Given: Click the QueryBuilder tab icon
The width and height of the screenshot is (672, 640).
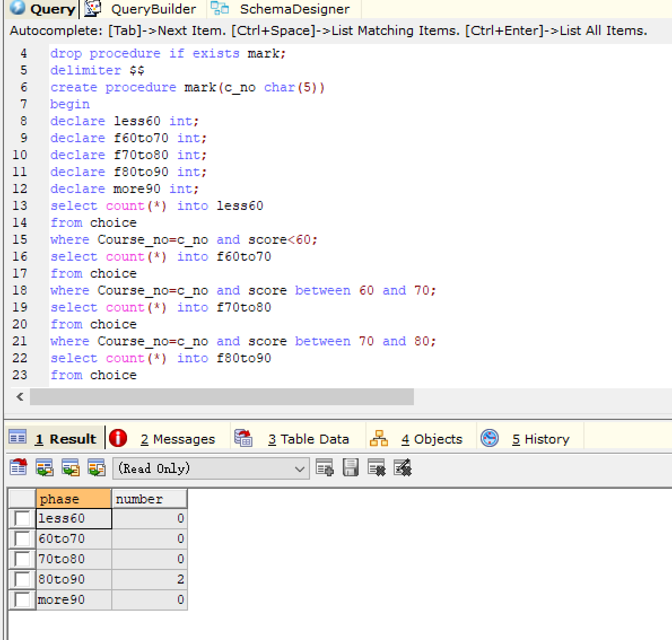Looking at the screenshot, I should click(x=93, y=8).
